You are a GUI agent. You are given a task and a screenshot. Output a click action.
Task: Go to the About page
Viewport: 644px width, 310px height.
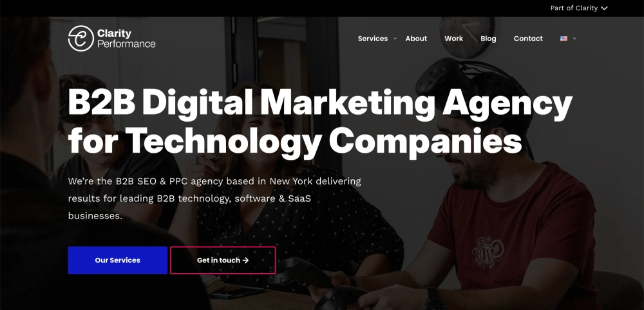(x=416, y=39)
